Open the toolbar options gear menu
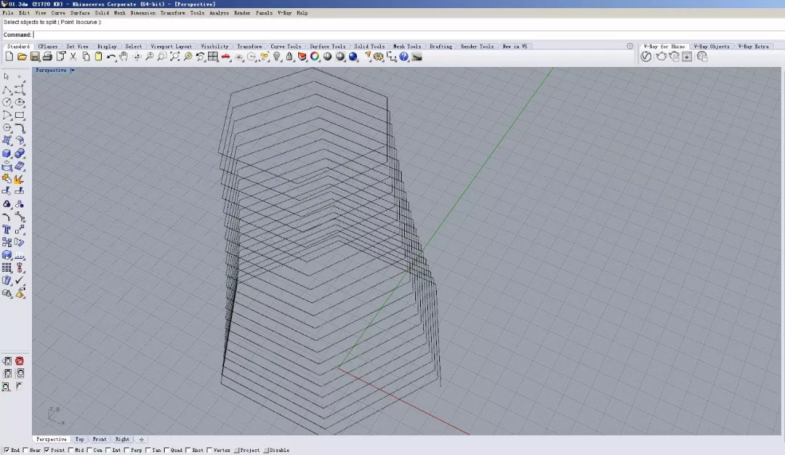This screenshot has height=455, width=785. 629,46
